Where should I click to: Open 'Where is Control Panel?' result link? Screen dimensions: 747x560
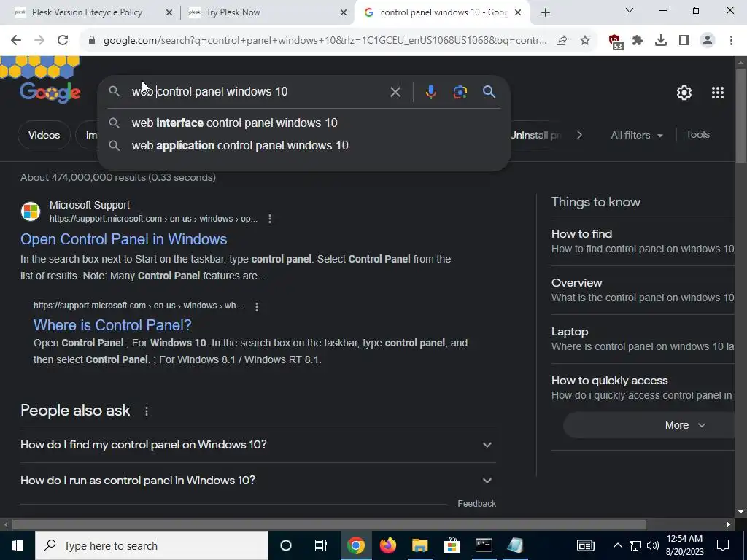pos(112,325)
